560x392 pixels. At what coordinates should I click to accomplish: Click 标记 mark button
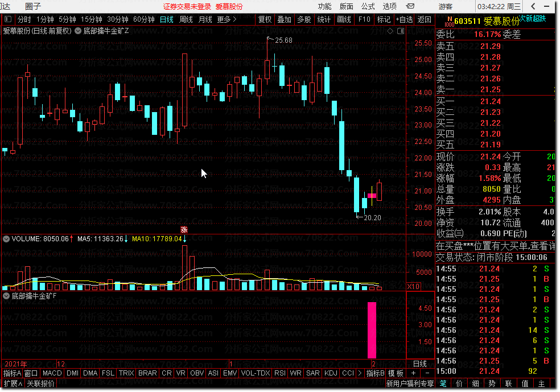[384, 19]
